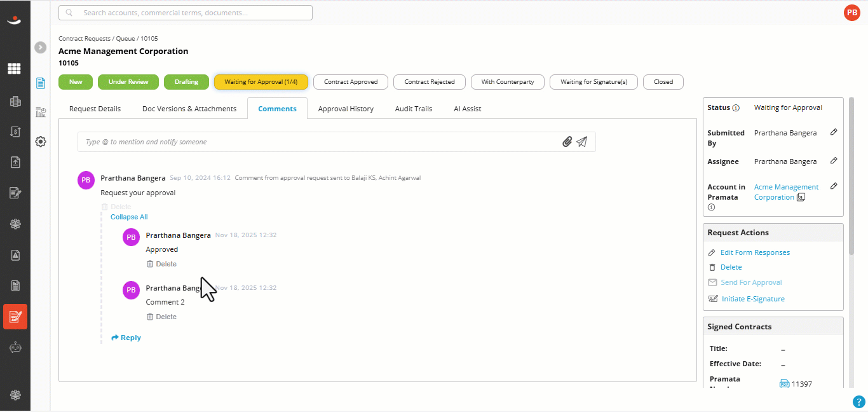This screenshot has height=412, width=868.
Task: Open the chart reports icon in secondary sidebar
Action: point(41,113)
